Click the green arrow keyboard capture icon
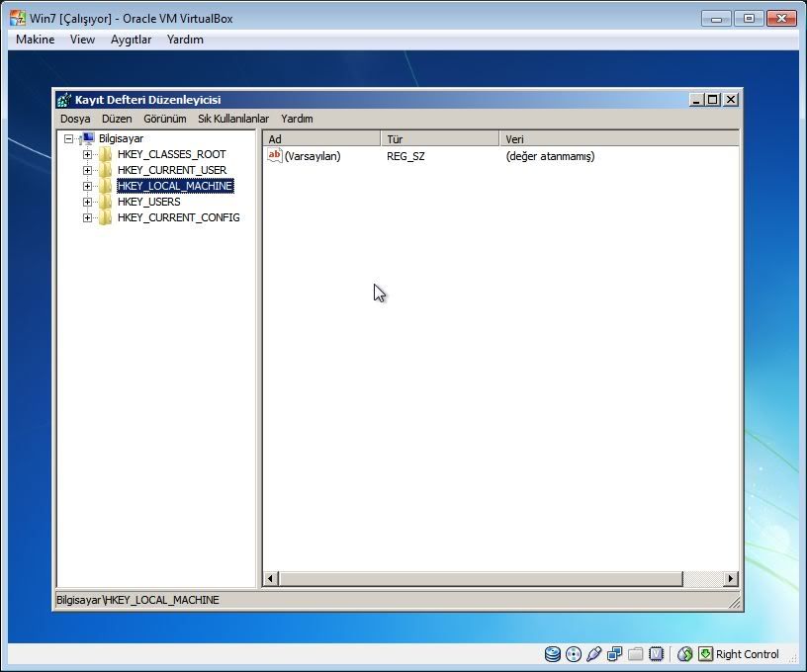807x672 pixels. click(x=705, y=654)
